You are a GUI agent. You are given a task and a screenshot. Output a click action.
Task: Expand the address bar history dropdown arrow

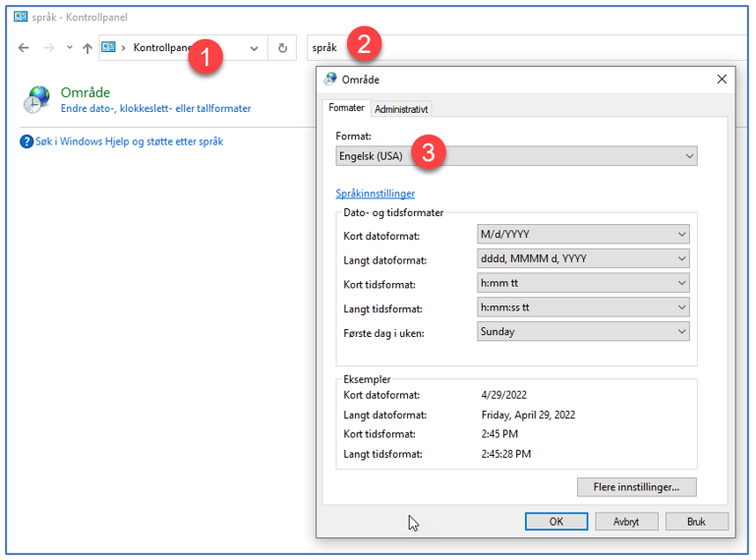coord(254,48)
